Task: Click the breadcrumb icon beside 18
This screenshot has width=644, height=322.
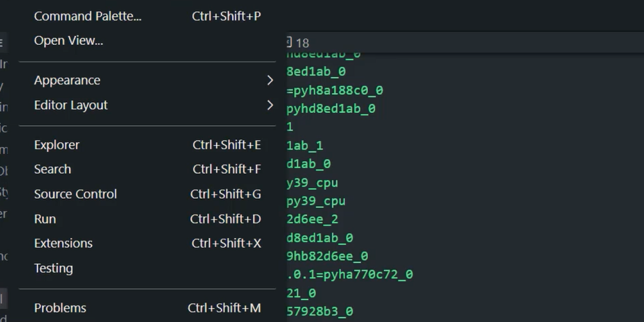Action: pyautogui.click(x=289, y=42)
